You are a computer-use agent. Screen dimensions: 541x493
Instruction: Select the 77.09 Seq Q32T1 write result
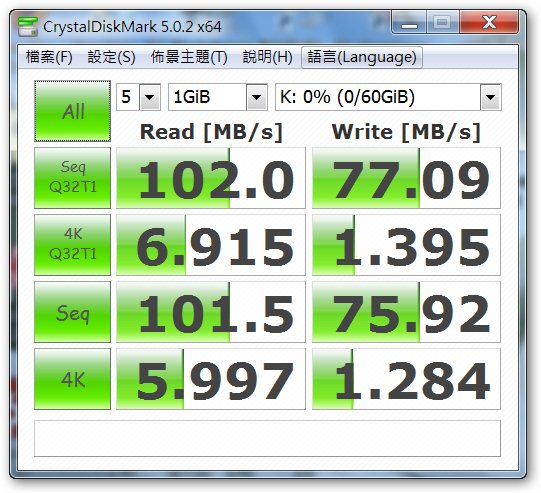[x=406, y=178]
